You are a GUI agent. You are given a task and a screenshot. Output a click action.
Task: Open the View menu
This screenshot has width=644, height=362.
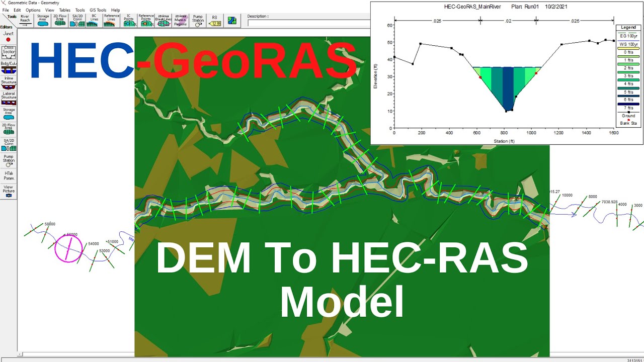click(x=50, y=10)
